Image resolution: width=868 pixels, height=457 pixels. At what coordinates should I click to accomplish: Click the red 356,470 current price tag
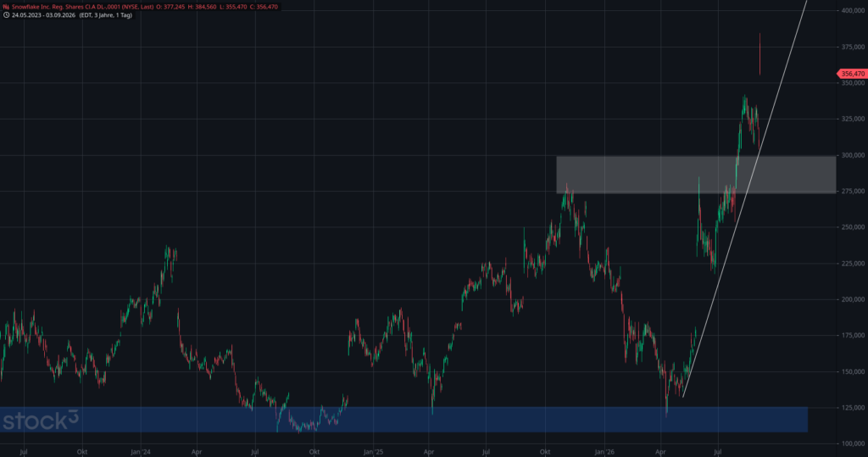pyautogui.click(x=852, y=74)
